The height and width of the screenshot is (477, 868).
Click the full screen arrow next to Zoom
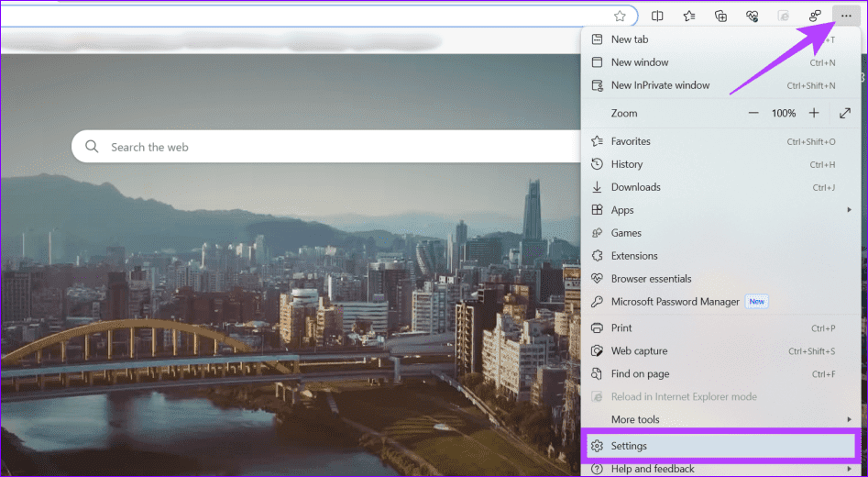[x=845, y=113]
